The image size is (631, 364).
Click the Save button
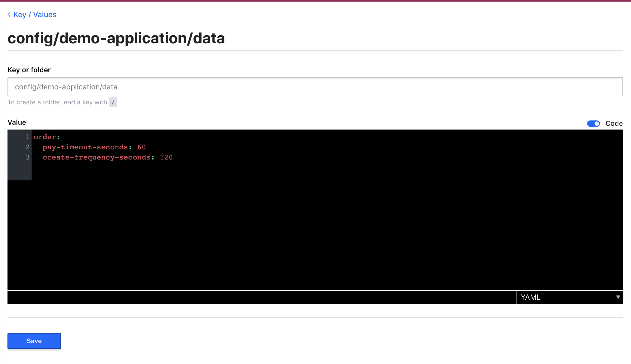coord(34,341)
